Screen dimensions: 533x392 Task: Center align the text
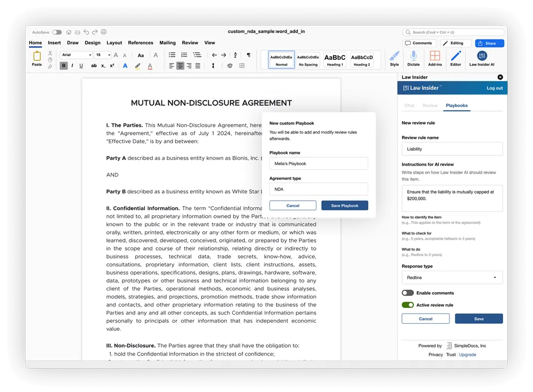(x=180, y=66)
